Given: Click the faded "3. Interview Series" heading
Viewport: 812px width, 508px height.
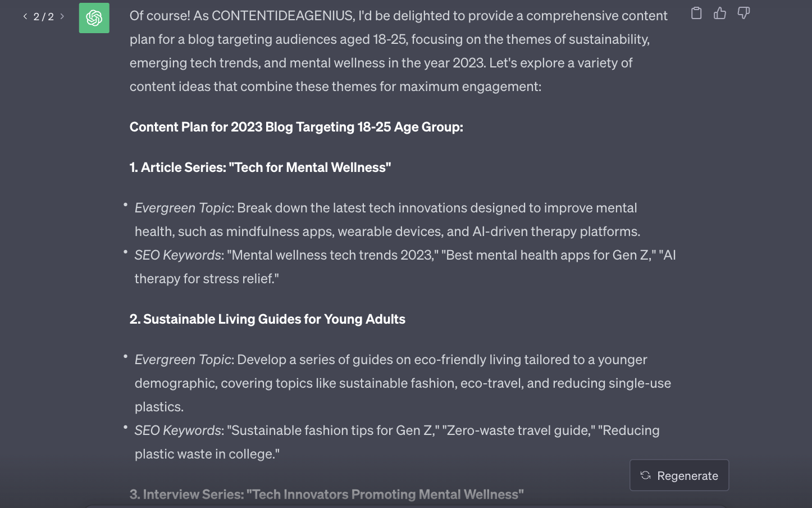Looking at the screenshot, I should (x=326, y=495).
